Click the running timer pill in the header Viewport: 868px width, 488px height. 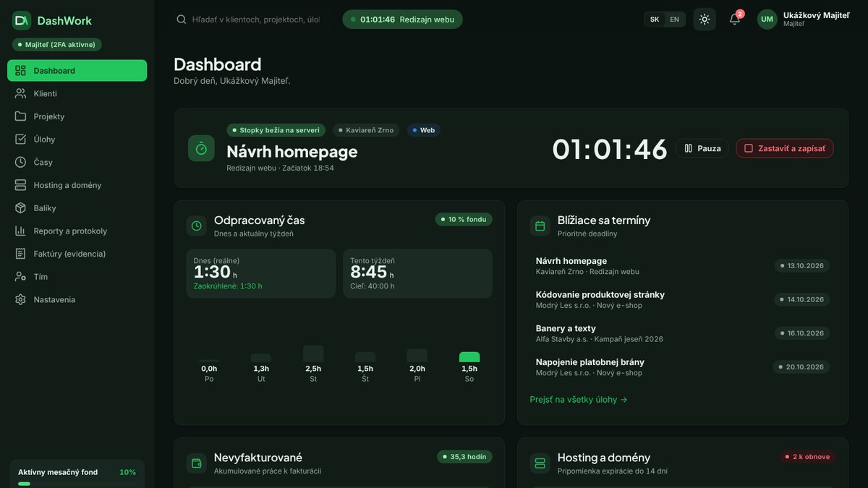click(402, 20)
